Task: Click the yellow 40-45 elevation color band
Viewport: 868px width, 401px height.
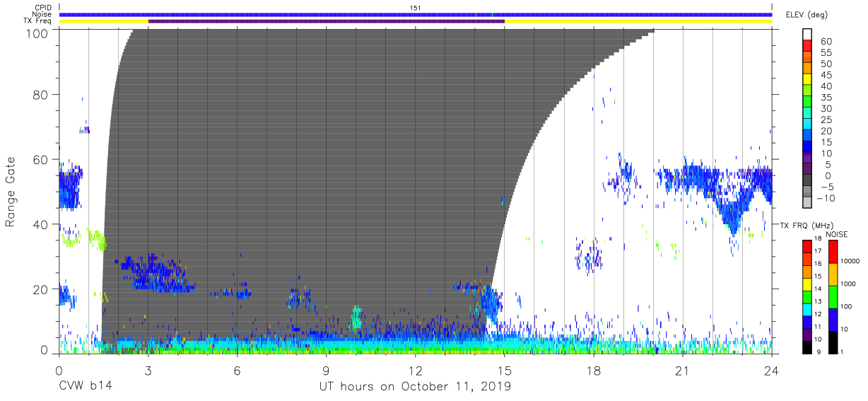Action: 807,81
